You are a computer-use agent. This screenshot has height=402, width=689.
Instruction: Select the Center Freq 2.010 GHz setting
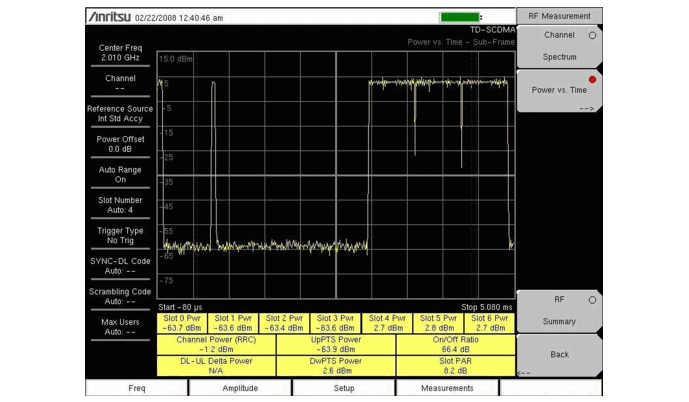[120, 53]
